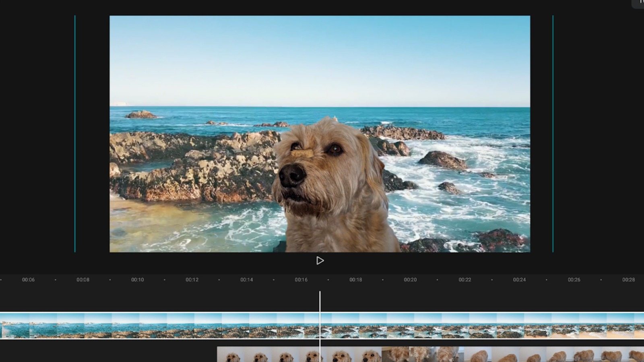Select 00:28 on the time ruler
The width and height of the screenshot is (644, 362).
tap(628, 279)
